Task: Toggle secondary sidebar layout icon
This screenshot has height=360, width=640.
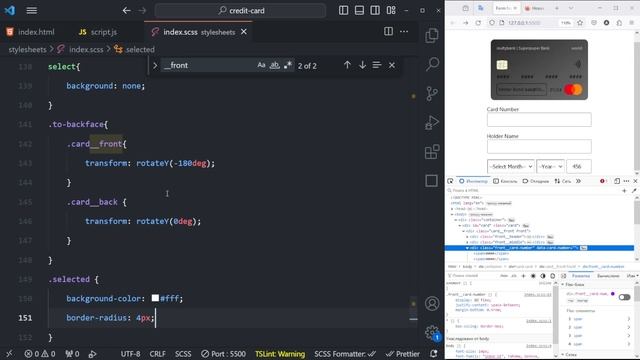Action: click(375, 10)
